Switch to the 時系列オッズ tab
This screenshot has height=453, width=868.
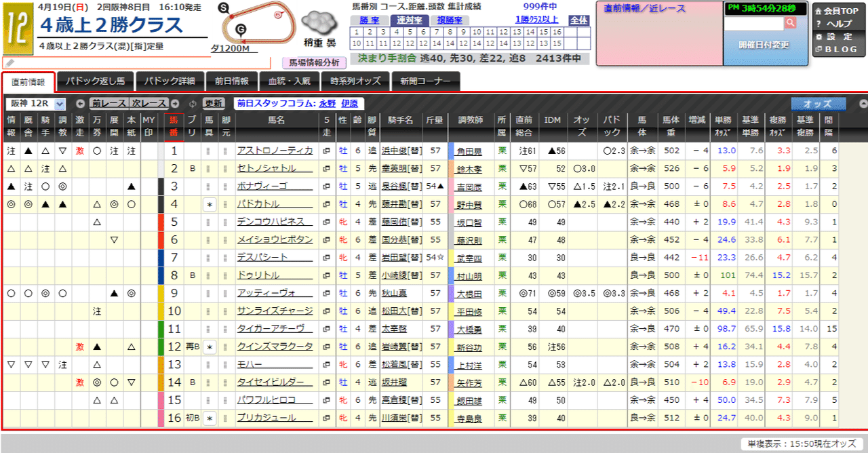click(x=355, y=80)
